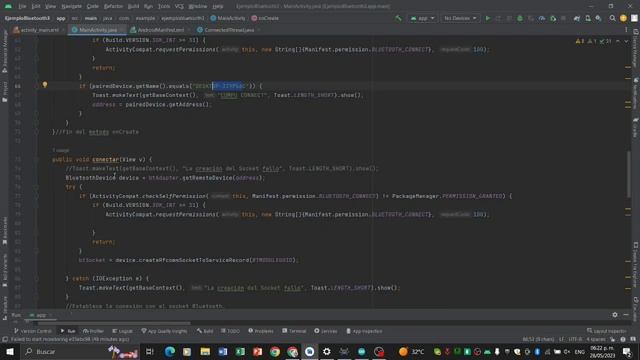Click the green Debug app bug icon
640x360 pixels.
(520, 18)
